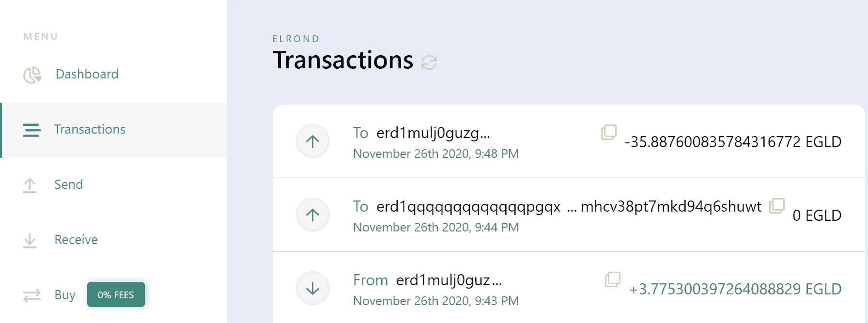This screenshot has width=868, height=323.
Task: Click the refresh icon beside Transactions heading
Action: [x=429, y=62]
